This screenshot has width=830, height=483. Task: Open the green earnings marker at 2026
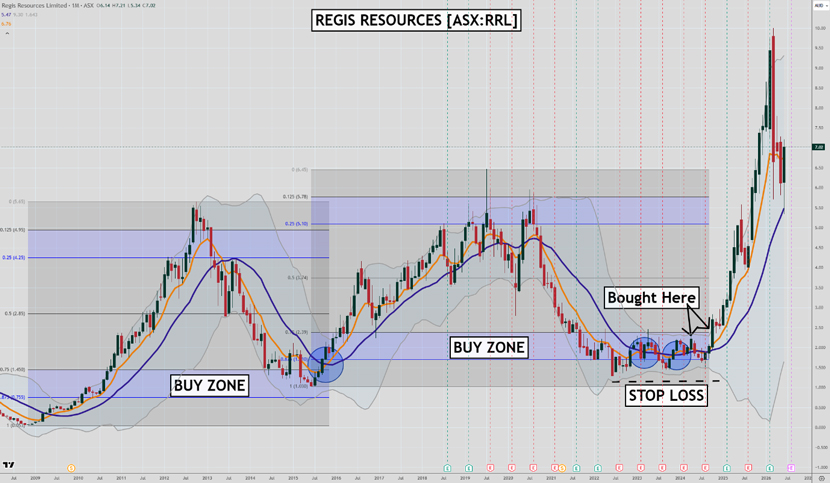tap(770, 468)
